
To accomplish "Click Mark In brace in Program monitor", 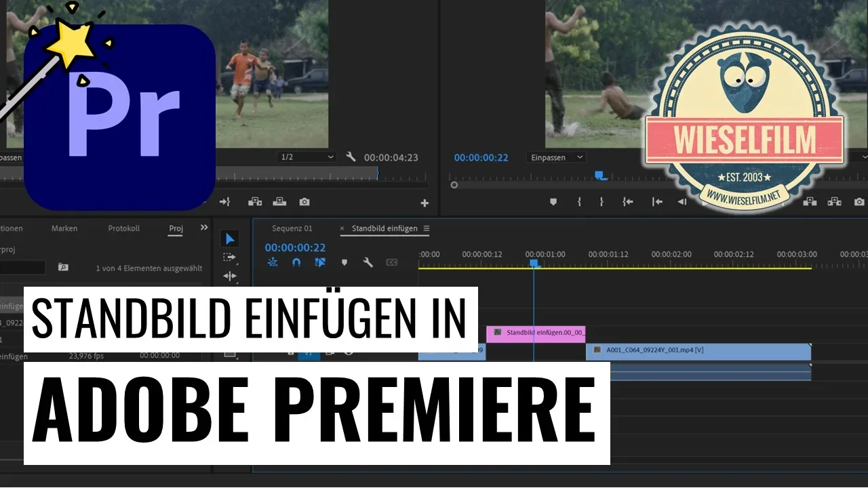I will [579, 202].
